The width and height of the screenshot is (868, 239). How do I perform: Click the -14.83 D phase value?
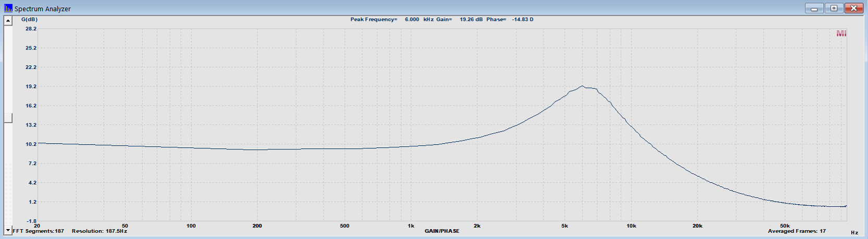tap(523, 19)
